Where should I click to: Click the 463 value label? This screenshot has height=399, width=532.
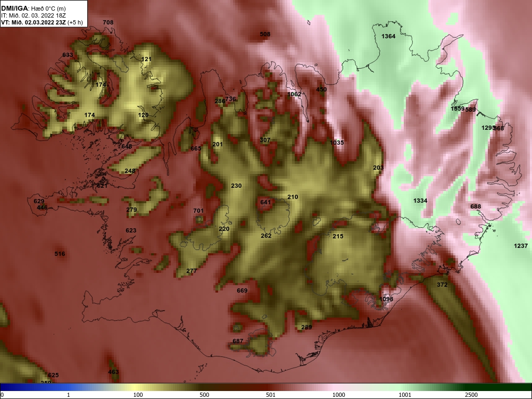(113, 372)
